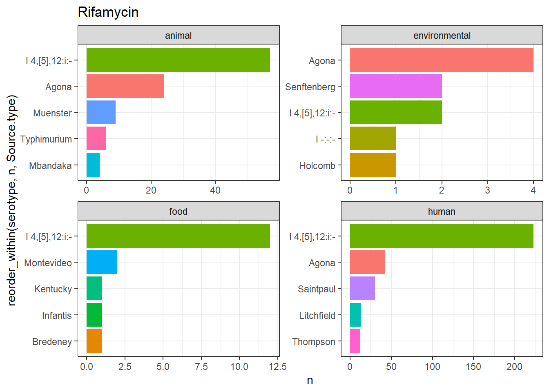The height and width of the screenshot is (392, 549).
Task: Click the blue Muenster bar
Action: click(101, 112)
